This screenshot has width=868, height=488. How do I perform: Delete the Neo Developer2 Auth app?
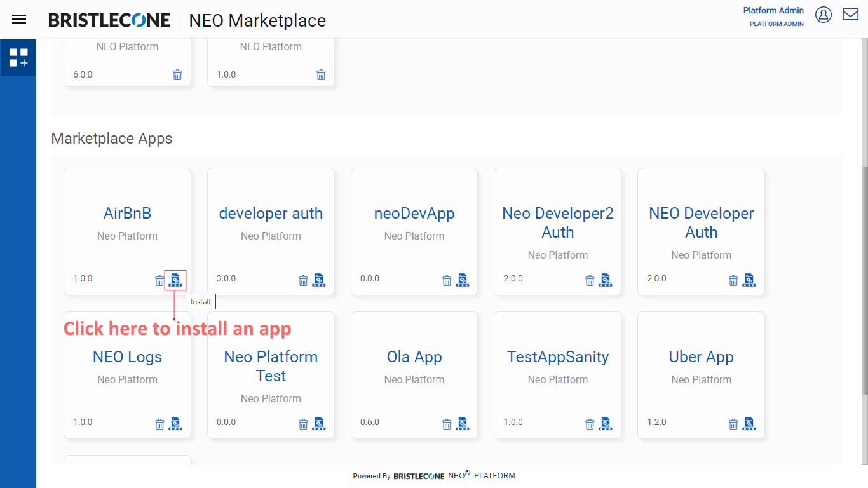(x=590, y=280)
